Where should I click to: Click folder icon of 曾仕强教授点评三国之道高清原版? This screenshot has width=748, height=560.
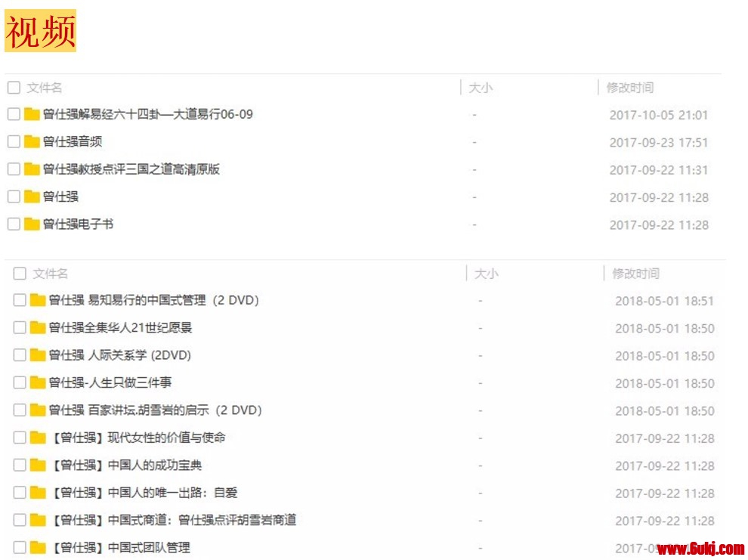[32, 169]
